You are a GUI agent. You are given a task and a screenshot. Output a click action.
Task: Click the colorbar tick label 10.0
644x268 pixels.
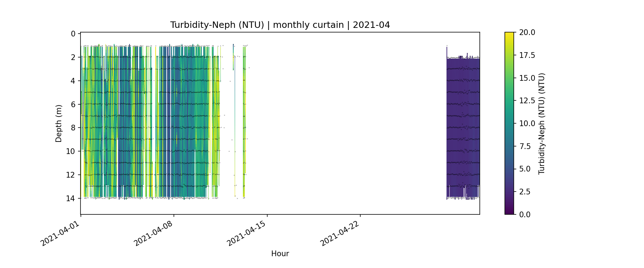[x=527, y=123]
